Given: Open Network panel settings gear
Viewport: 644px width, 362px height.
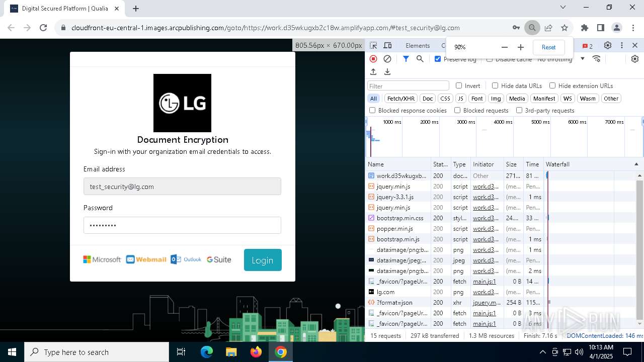Looking at the screenshot, I should pos(635,59).
